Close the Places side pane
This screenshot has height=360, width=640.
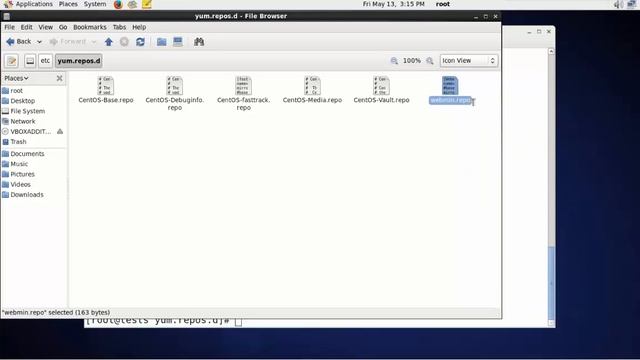click(x=60, y=78)
